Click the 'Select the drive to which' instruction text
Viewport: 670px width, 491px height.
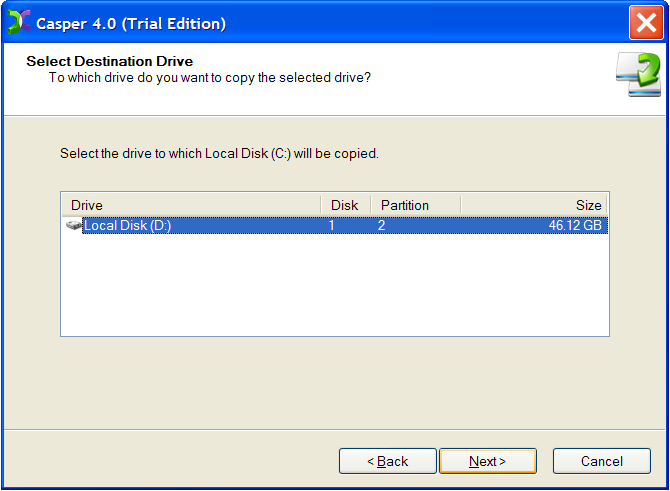coord(219,153)
